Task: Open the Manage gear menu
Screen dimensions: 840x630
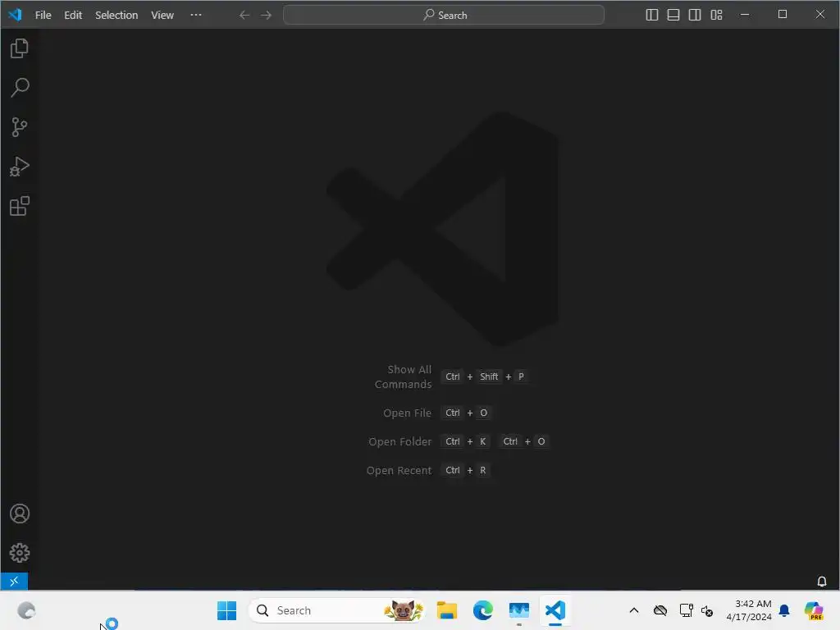Action: pos(20,552)
